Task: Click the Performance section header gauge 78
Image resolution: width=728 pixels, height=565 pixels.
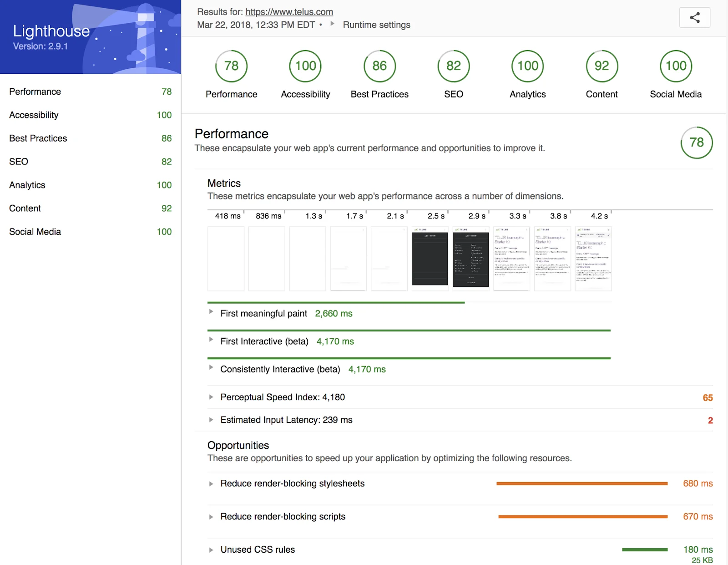Action: (x=697, y=143)
